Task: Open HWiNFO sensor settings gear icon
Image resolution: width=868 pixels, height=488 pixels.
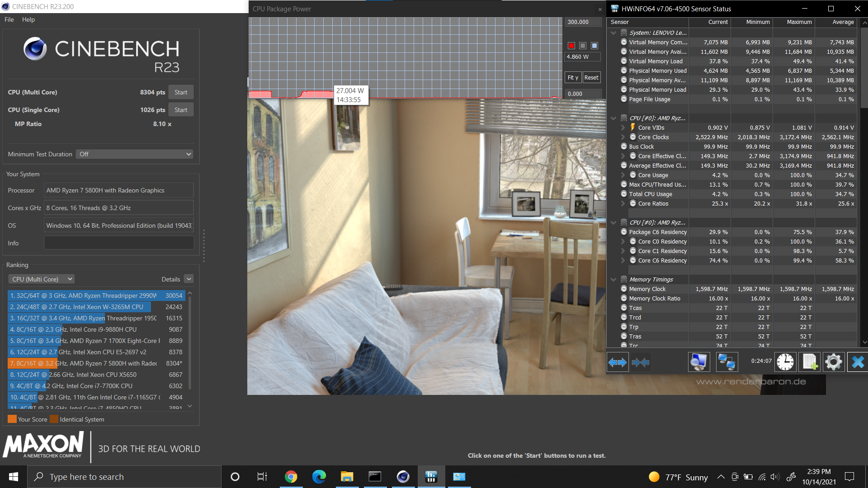Action: (833, 362)
